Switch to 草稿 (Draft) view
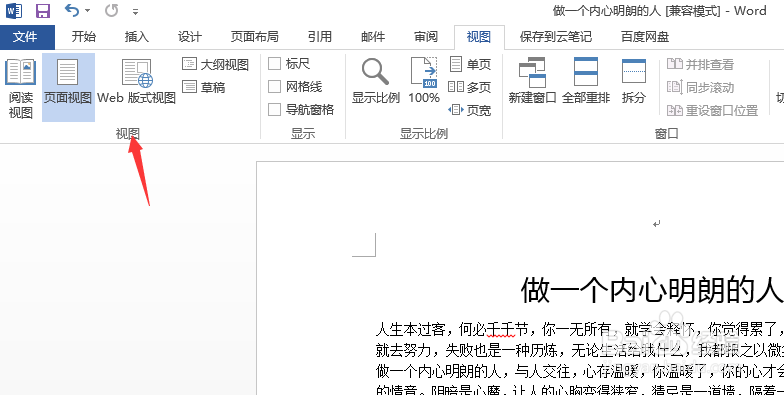This screenshot has width=784, height=395. coord(204,88)
